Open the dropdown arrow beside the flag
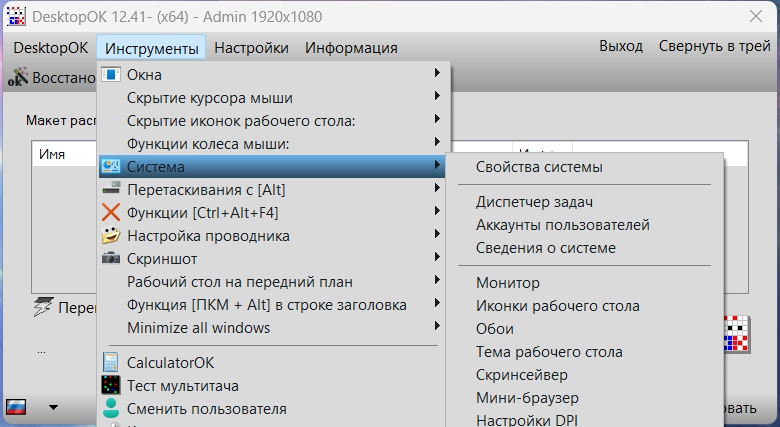The width and height of the screenshot is (780, 427). tap(52, 408)
